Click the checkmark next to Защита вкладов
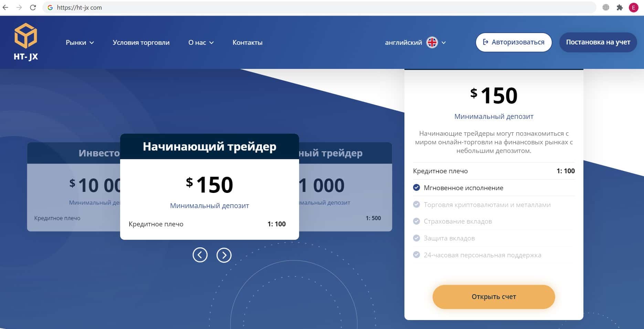Screen dimensions: 644x329 [x=416, y=238]
